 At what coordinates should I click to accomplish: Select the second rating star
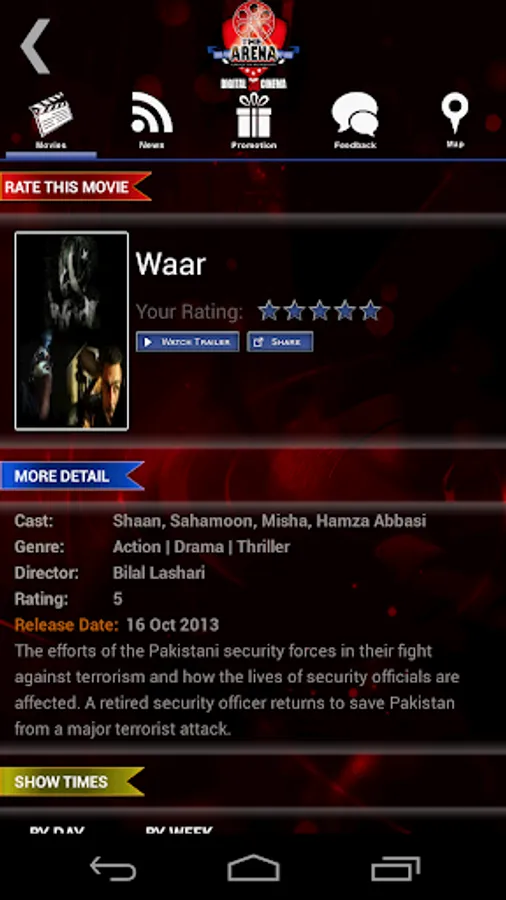click(294, 311)
